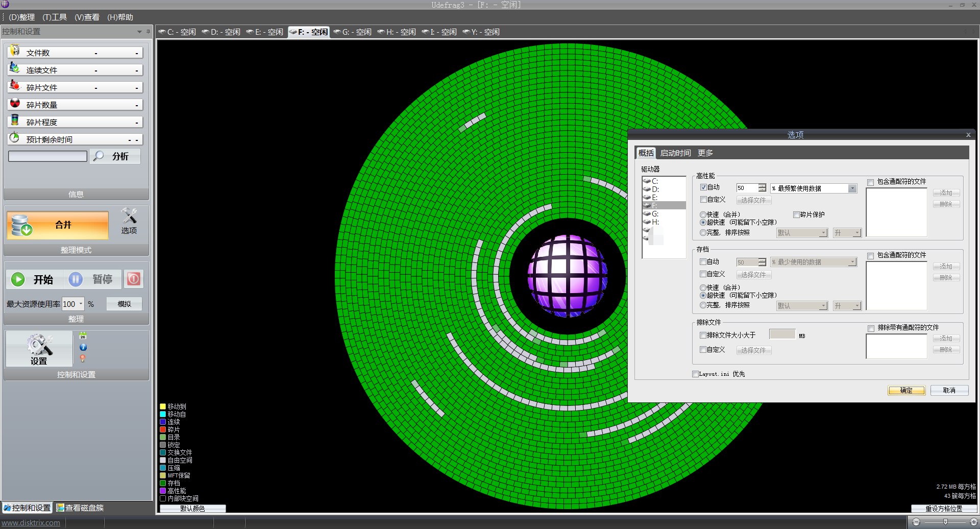The width and height of the screenshot is (980, 529).
Task: Click Cancel (取消) in Options dialog
Action: click(x=949, y=391)
